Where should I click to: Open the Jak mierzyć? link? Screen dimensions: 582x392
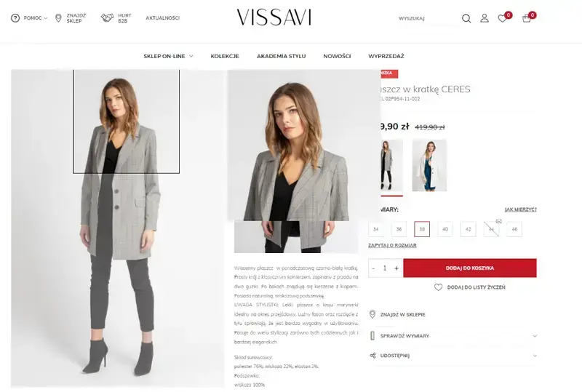click(521, 209)
